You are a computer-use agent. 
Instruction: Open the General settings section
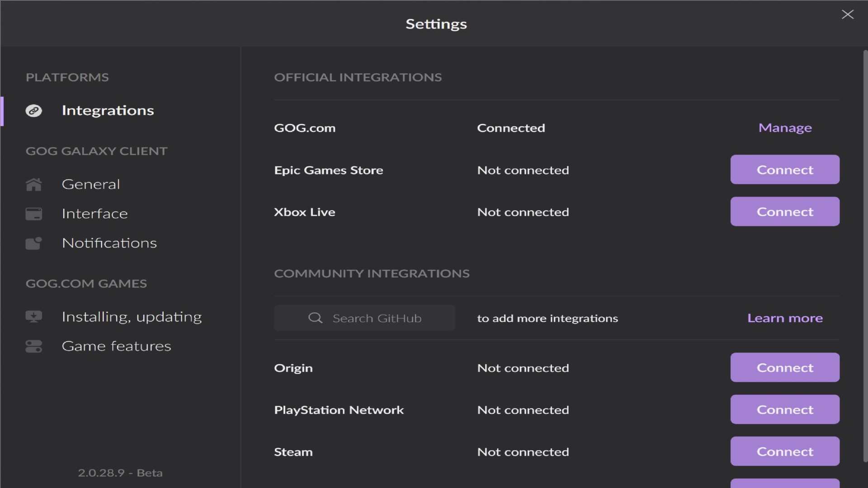coord(91,184)
